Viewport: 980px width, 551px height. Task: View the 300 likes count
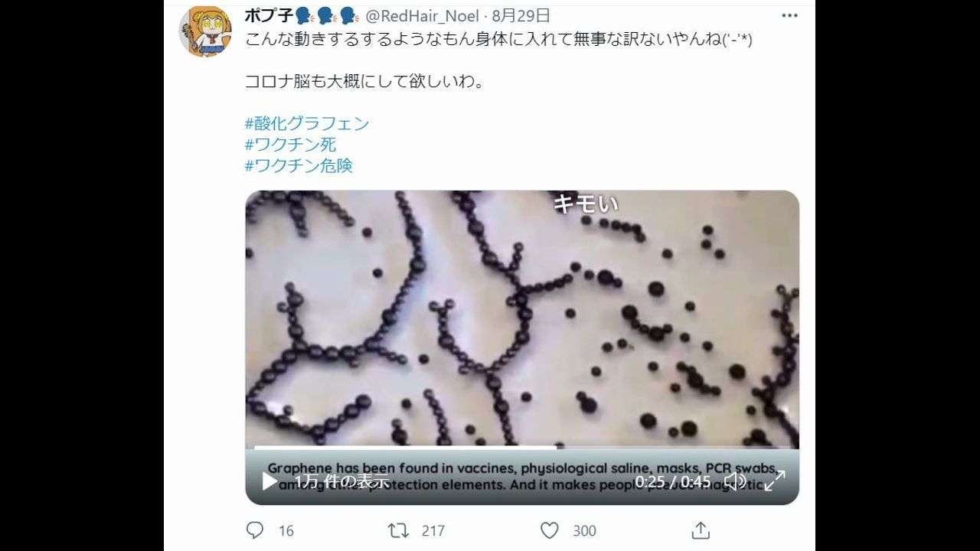pos(584,530)
